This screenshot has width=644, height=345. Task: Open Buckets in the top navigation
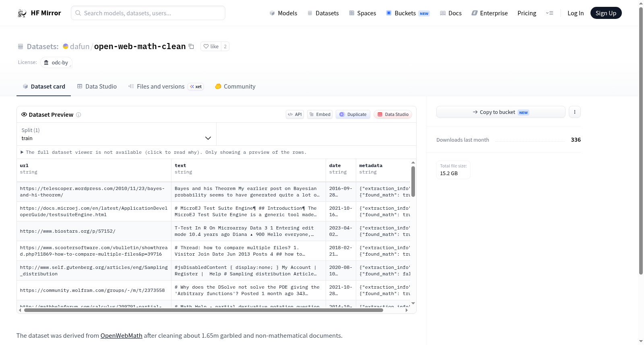tap(408, 13)
